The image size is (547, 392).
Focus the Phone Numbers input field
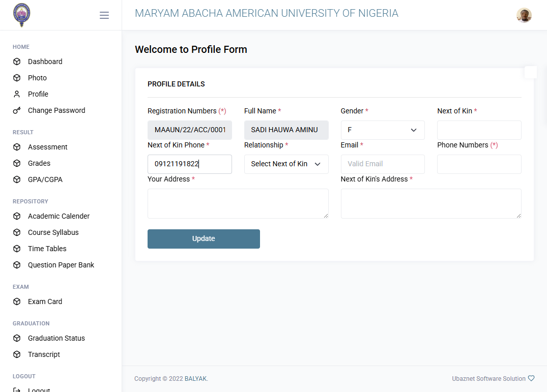tap(479, 164)
